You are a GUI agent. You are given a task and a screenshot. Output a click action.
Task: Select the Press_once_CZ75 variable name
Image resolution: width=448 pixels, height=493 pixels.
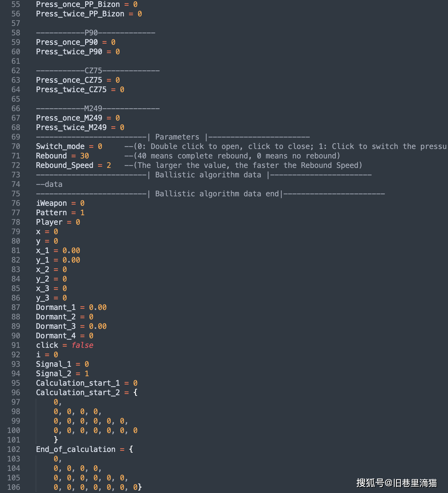click(x=69, y=80)
